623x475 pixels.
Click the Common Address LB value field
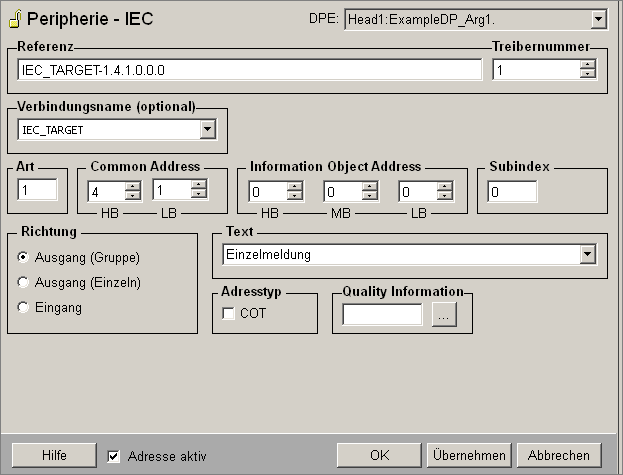coord(172,190)
